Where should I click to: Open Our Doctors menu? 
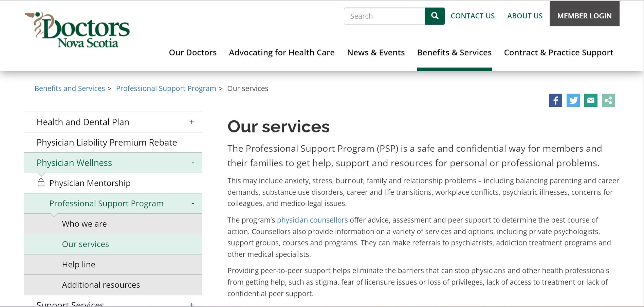193,53
